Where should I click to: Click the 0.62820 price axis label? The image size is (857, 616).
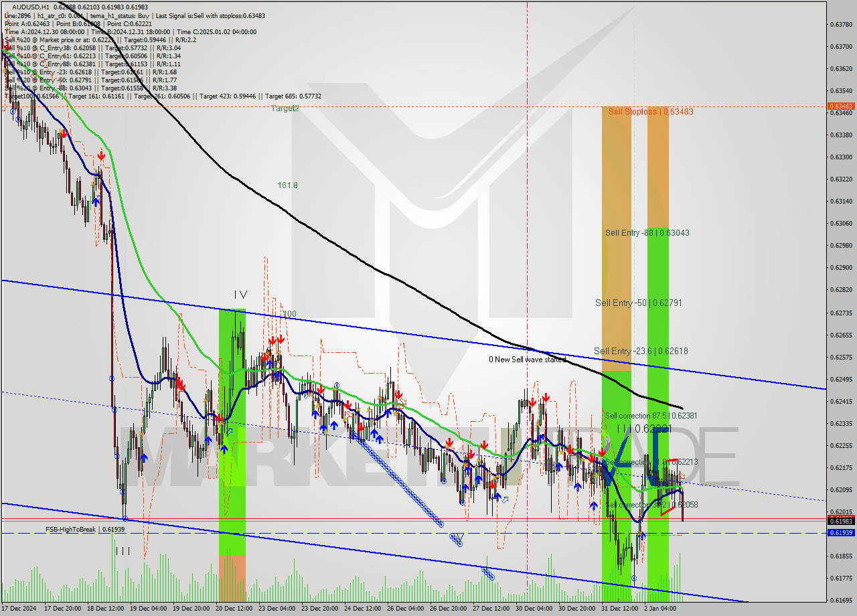click(x=840, y=290)
